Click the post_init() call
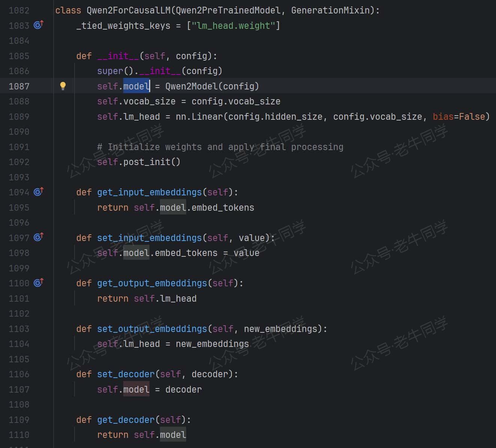The image size is (496, 448). [x=152, y=162]
